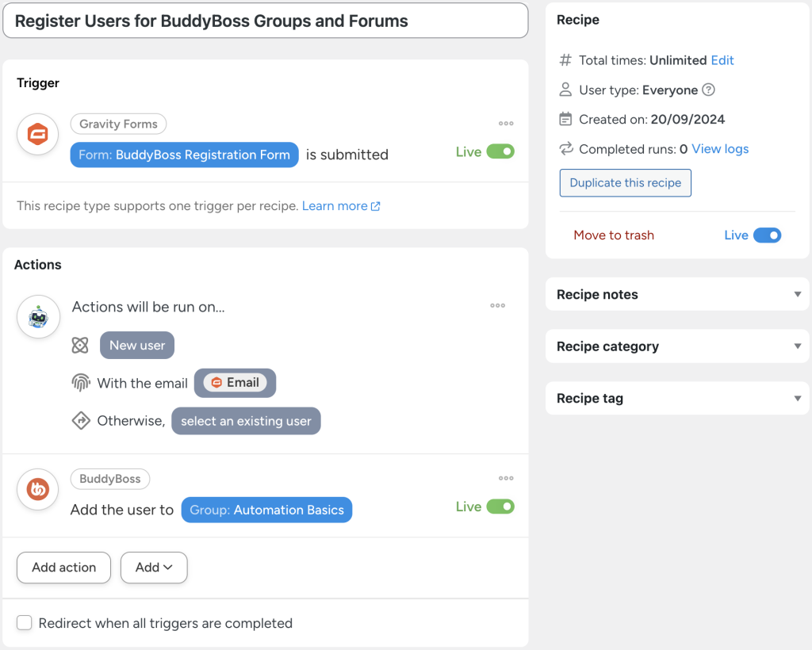Check Redirect when all triggers are completed
Image resolution: width=812 pixels, height=650 pixels.
(24, 623)
